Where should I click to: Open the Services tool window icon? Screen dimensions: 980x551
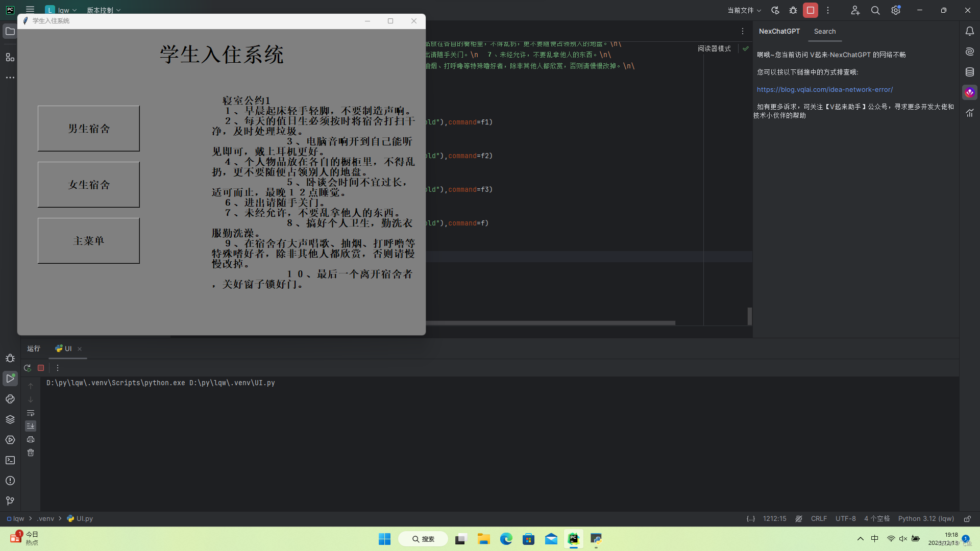pyautogui.click(x=10, y=440)
